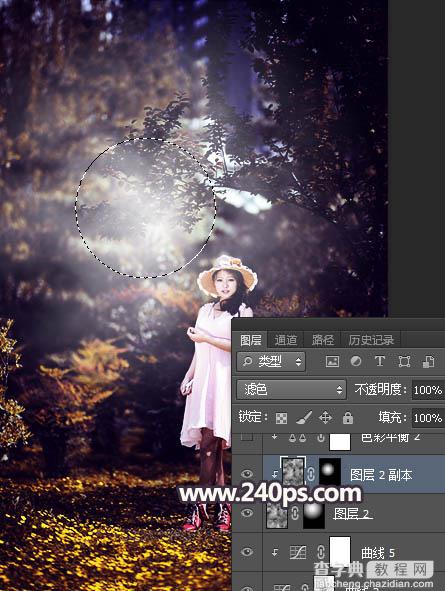Image resolution: width=445 pixels, height=591 pixels.
Task: Lock position move-arrows icon
Action: 325,418
